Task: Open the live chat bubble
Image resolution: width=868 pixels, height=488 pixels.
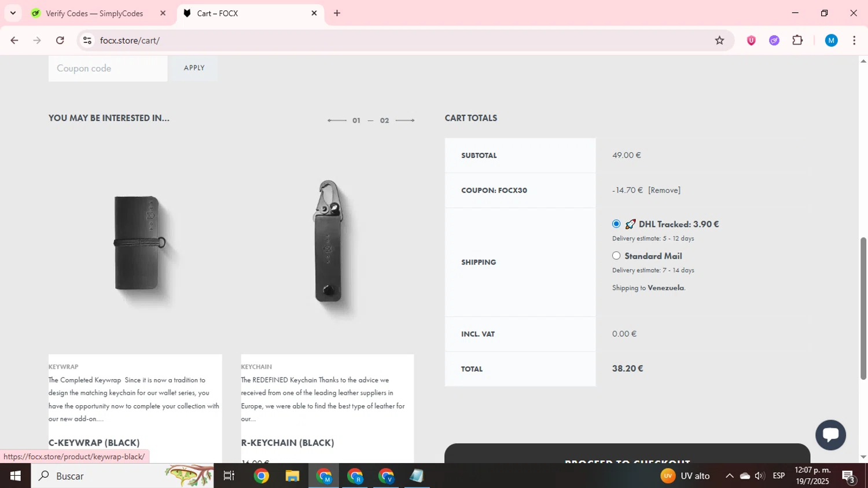Action: (831, 435)
